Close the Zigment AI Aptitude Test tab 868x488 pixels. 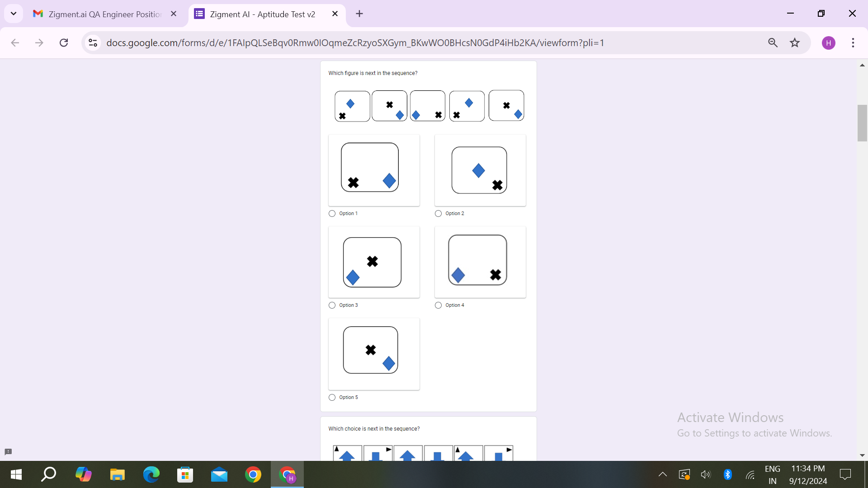point(335,14)
